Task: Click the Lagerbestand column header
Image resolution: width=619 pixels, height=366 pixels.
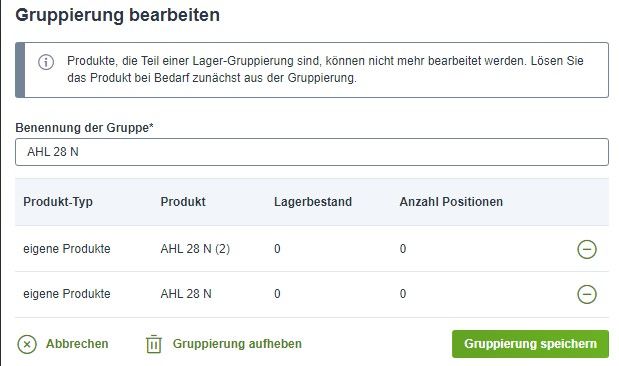Action: 313,202
